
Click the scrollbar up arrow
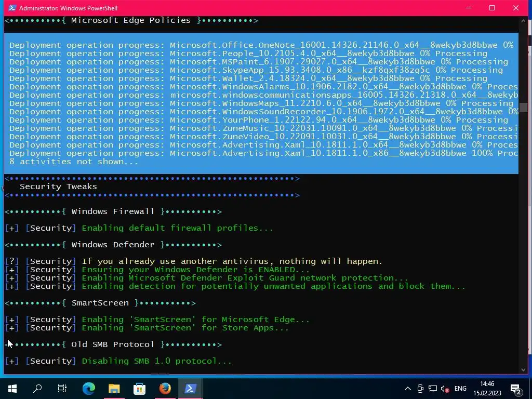click(523, 21)
